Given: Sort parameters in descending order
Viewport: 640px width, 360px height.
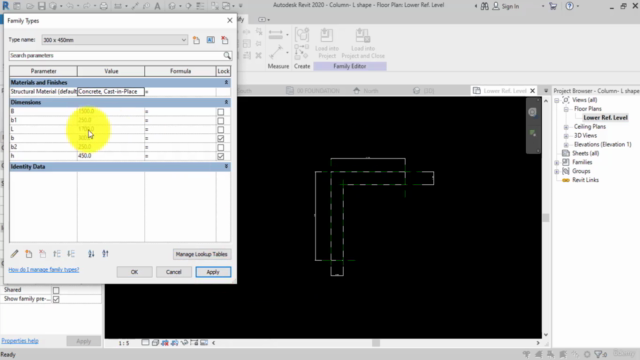Looking at the screenshot, I should (105, 254).
